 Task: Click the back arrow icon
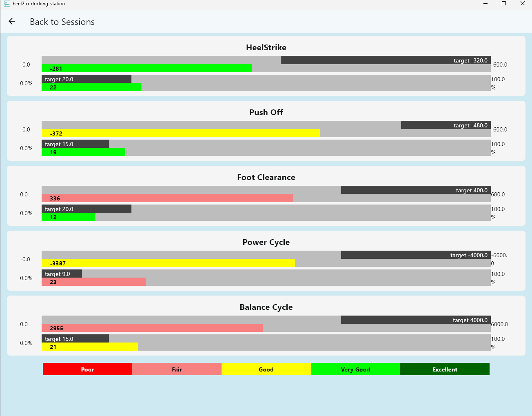point(12,22)
